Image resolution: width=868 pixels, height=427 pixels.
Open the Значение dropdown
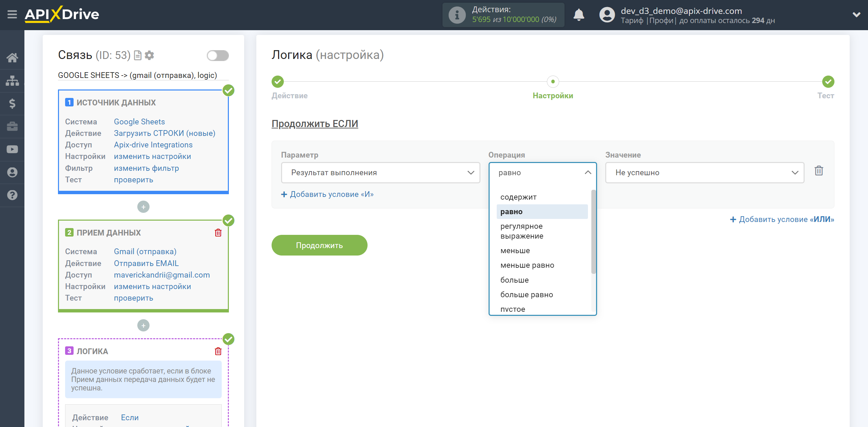[705, 173]
